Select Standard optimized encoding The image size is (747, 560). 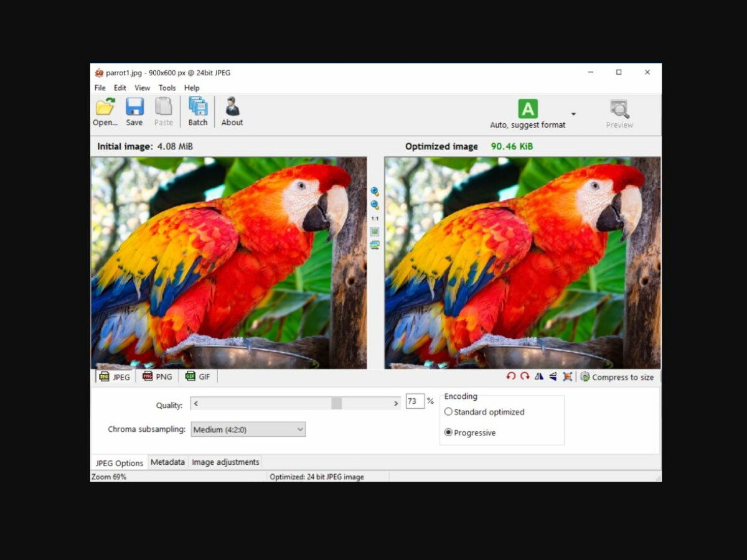point(448,412)
